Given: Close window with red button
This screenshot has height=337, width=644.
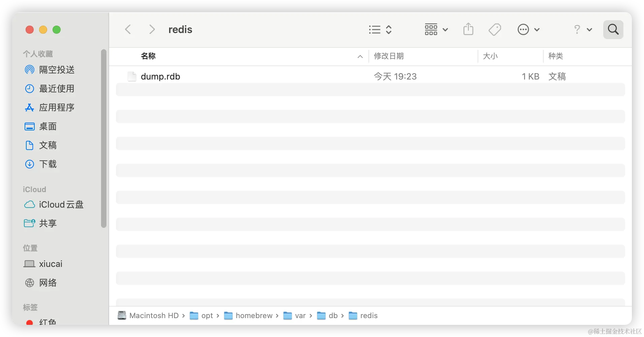Looking at the screenshot, I should pos(30,30).
